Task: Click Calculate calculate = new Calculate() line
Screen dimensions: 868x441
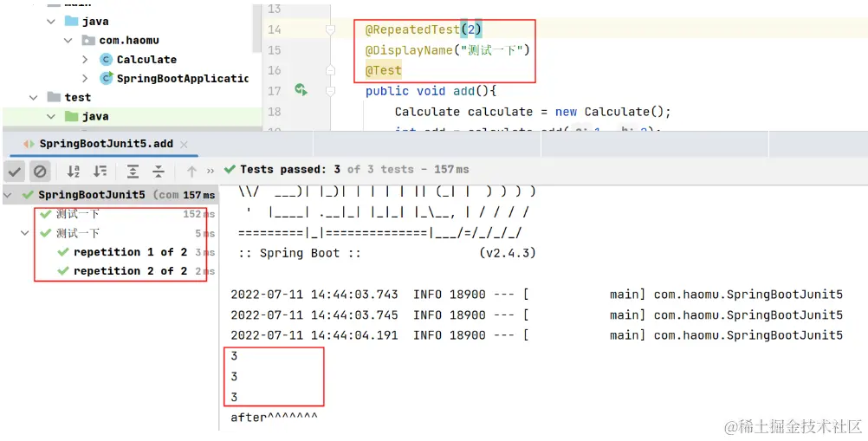Action: 533,112
